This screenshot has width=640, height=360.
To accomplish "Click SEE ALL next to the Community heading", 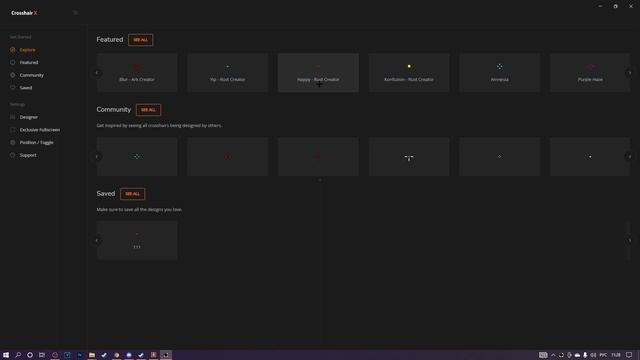I will (x=148, y=110).
